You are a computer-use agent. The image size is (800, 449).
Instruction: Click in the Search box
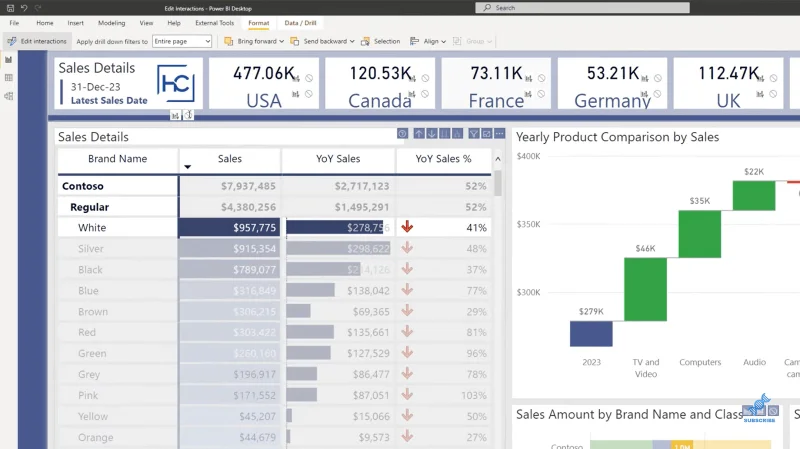583,8
